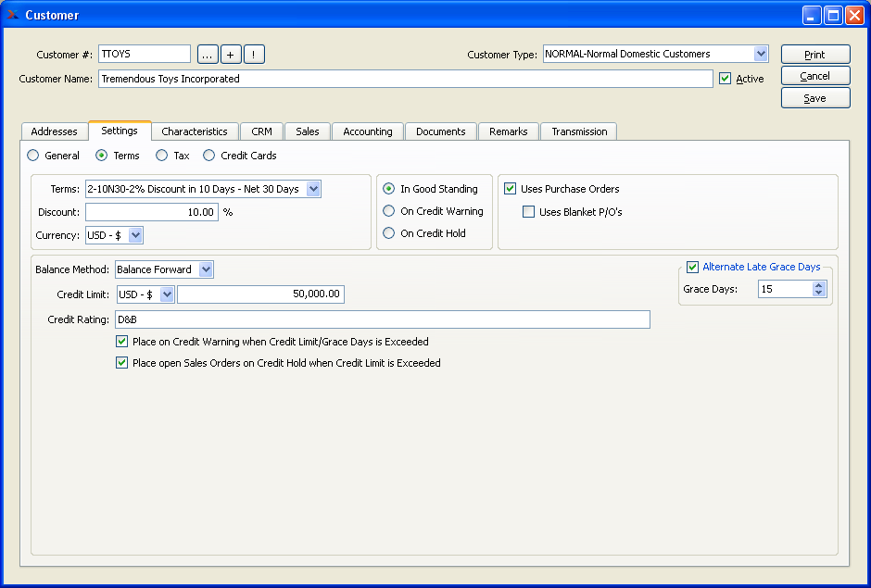
Task: Enable Uses Blanket P/O's checkbox
Action: [529, 211]
